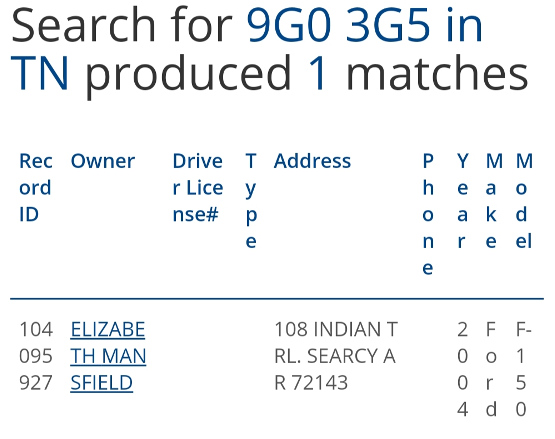Click the match count 1 in heading
Viewport: 555px width, 439px height.
[x=317, y=74]
